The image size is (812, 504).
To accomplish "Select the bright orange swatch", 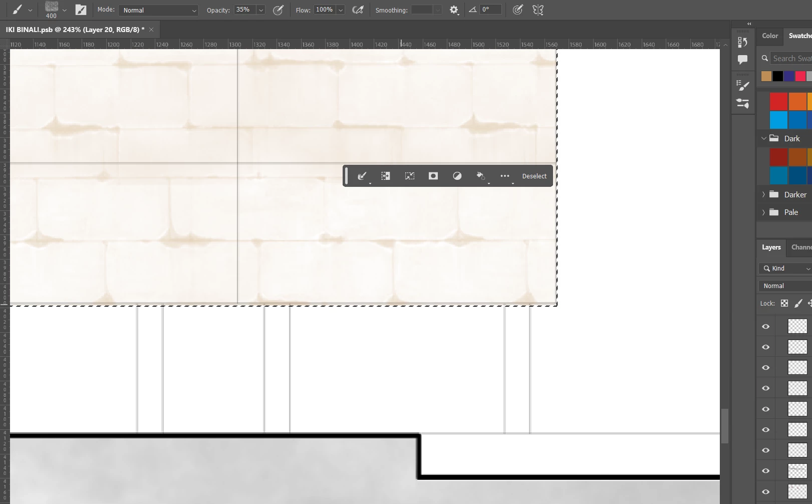I will (x=797, y=101).
